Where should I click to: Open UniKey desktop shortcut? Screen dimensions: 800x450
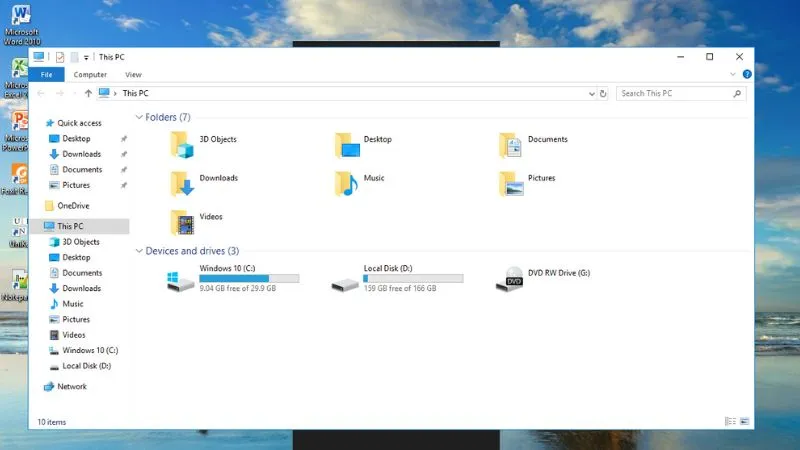point(18,233)
